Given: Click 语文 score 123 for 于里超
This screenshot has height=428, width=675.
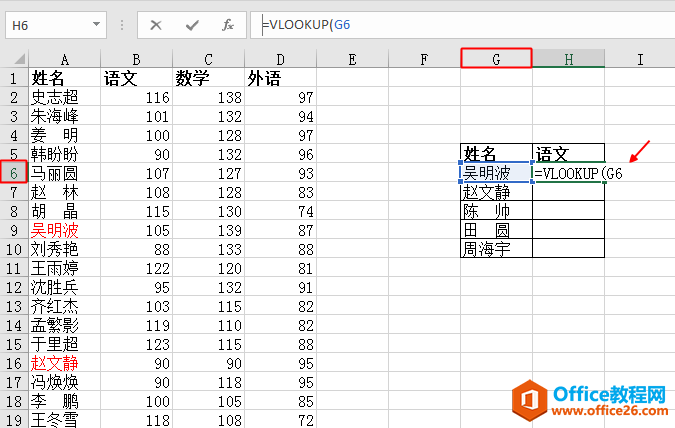Looking at the screenshot, I should [x=136, y=344].
